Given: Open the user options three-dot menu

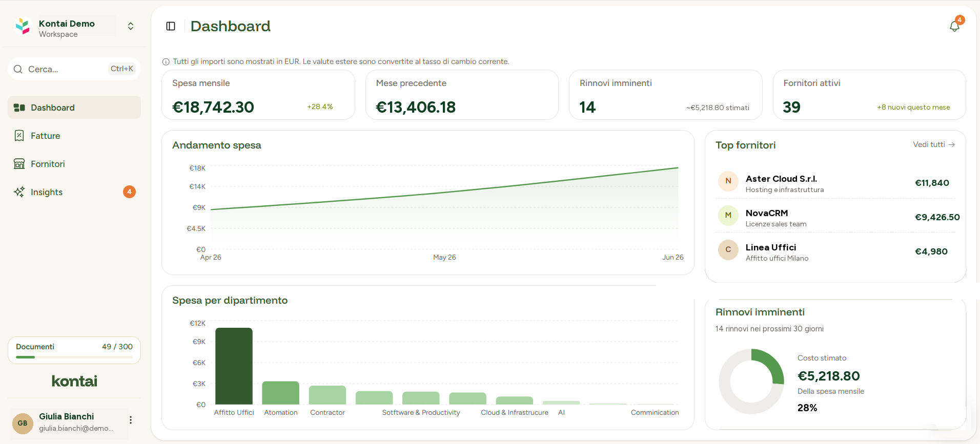Looking at the screenshot, I should tap(131, 420).
